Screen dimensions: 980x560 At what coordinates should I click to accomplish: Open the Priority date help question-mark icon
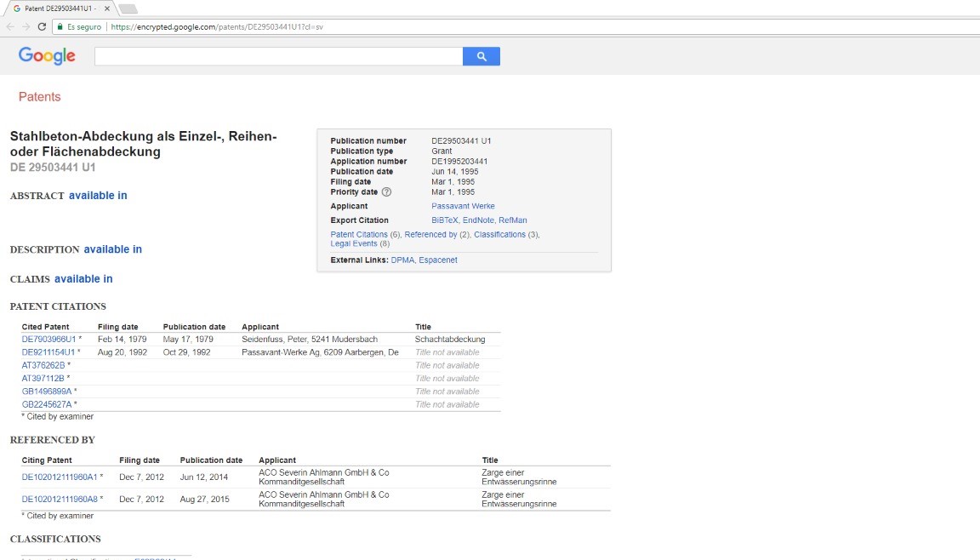pyautogui.click(x=387, y=191)
